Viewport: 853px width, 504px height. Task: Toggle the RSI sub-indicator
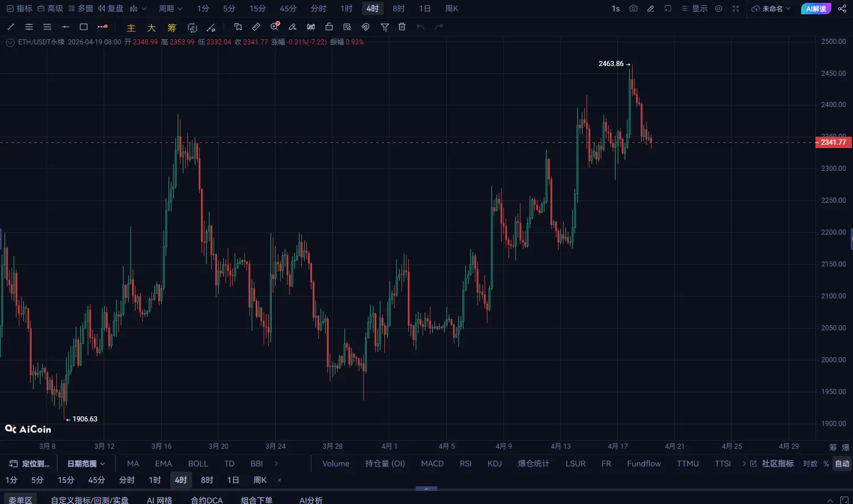point(466,464)
